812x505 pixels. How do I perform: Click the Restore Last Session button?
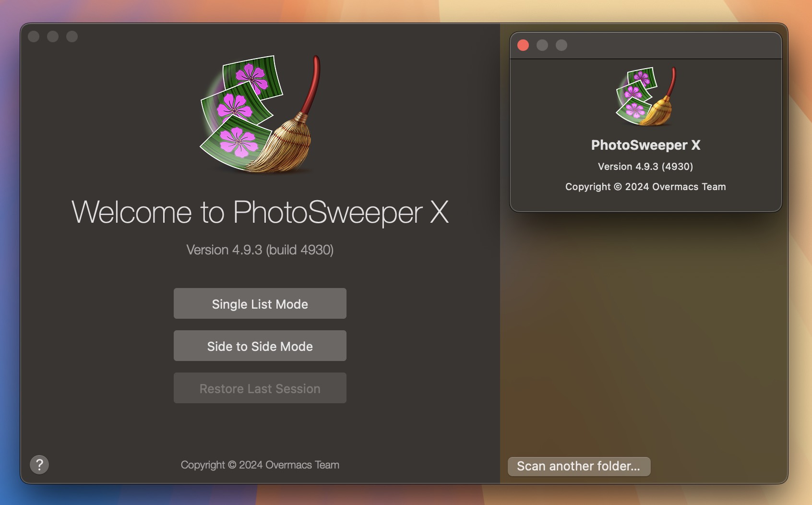(x=260, y=388)
